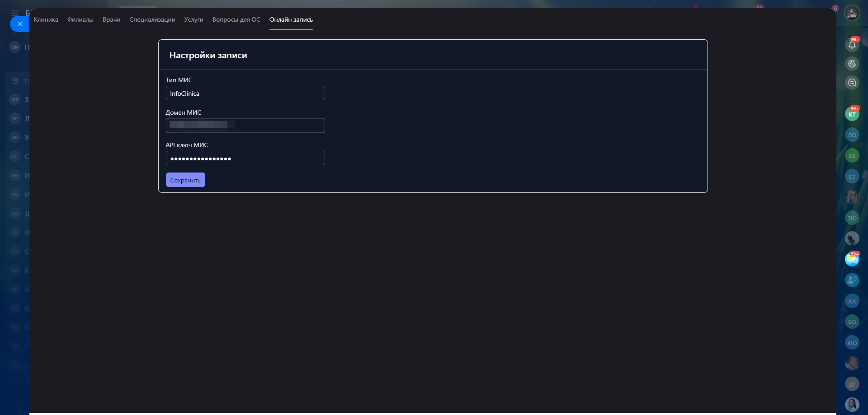
Task: Click the СС item in the left sidebar
Action: point(15,156)
